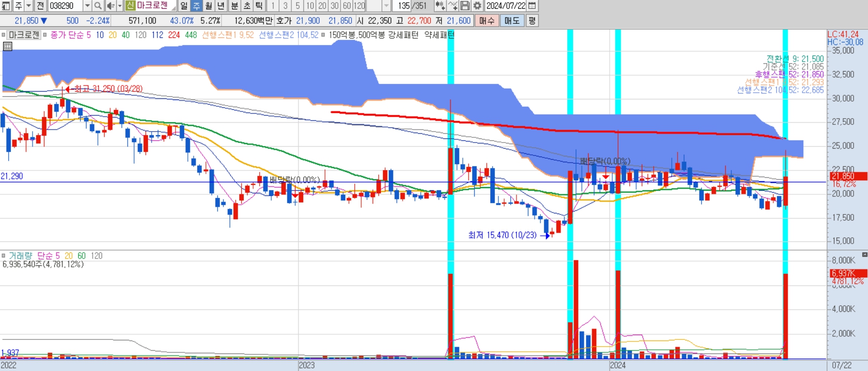The height and width of the screenshot is (371, 868).
Task: Click the window layout icon at far left
Action: (x=6, y=6)
